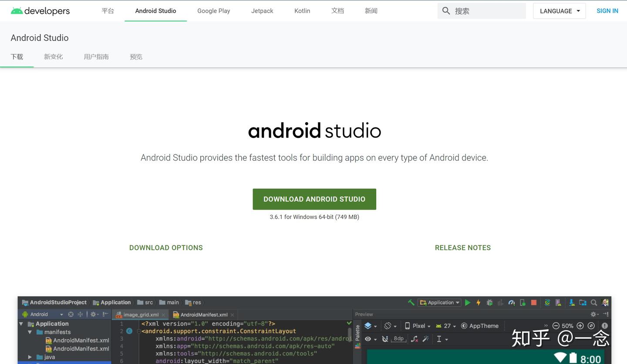Toggle the eye view options icon

(368, 339)
